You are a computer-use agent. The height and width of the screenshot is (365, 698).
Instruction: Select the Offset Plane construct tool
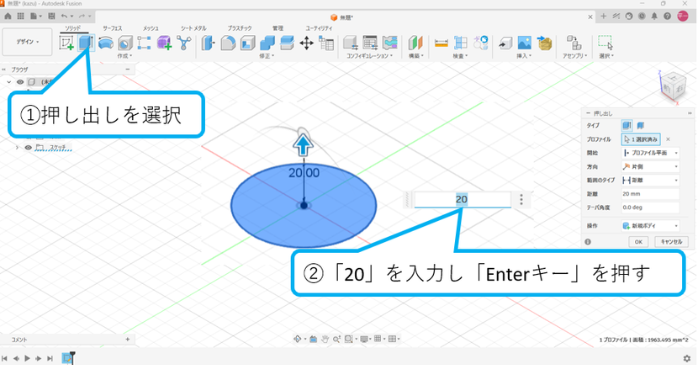(x=415, y=43)
